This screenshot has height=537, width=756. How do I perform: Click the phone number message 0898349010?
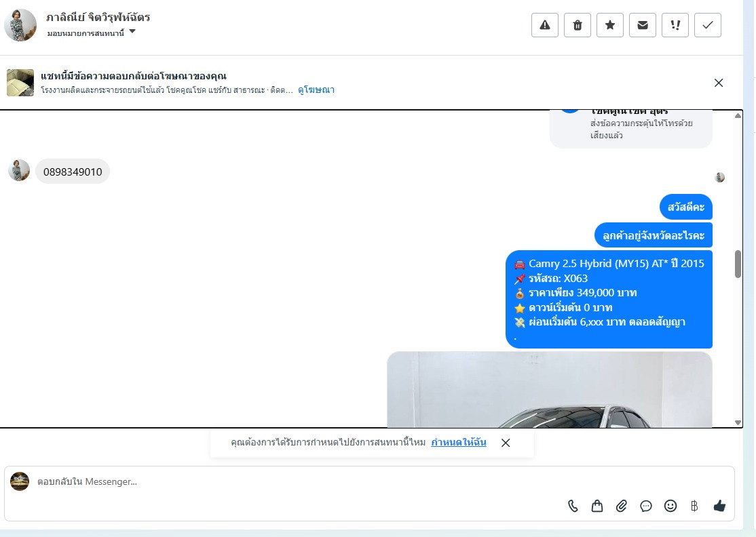pos(73,172)
